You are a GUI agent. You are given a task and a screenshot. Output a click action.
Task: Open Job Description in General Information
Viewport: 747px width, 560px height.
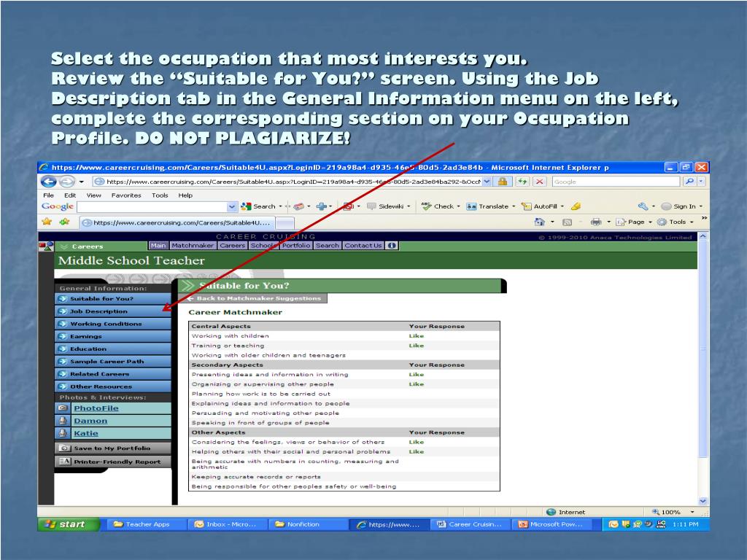click(x=113, y=311)
